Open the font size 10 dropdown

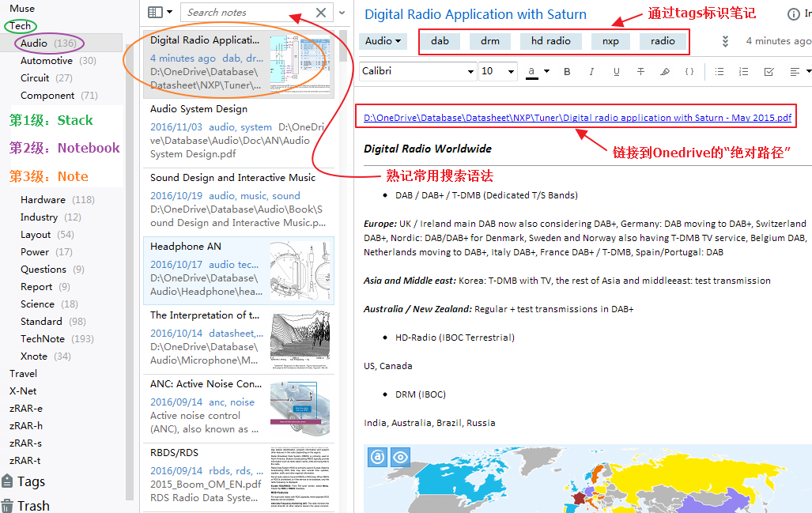(x=498, y=71)
